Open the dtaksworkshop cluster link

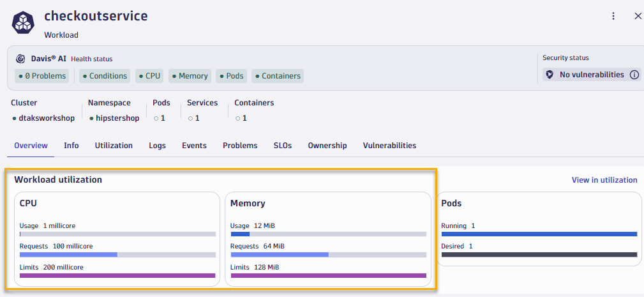[46, 118]
